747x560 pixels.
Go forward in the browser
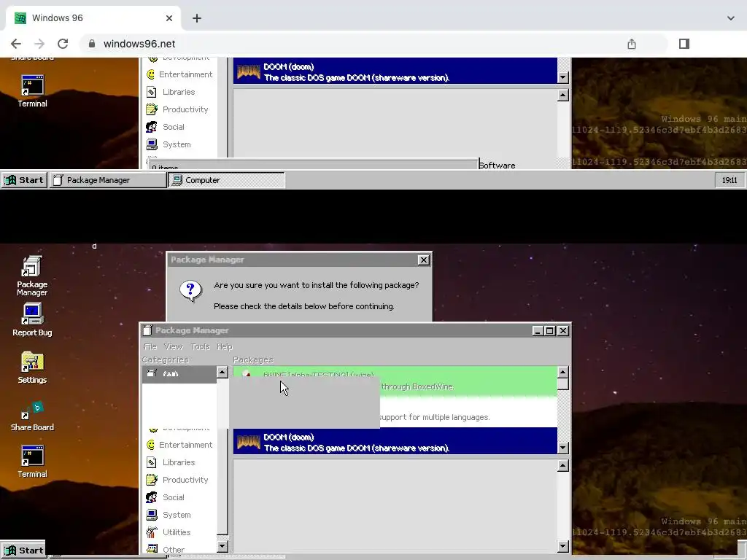(39, 44)
